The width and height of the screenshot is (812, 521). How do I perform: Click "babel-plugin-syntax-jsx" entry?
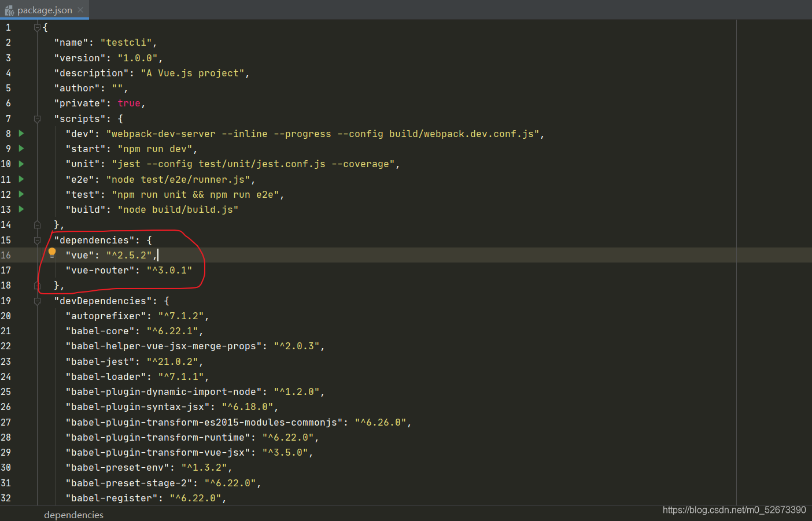click(172, 407)
